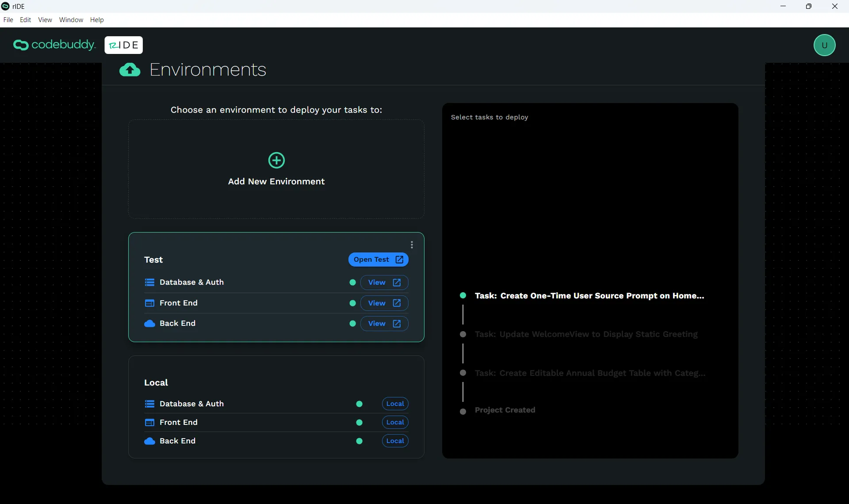Click the gray dot beside Update WelcomeView task
Image resolution: width=849 pixels, height=504 pixels.
tap(463, 334)
